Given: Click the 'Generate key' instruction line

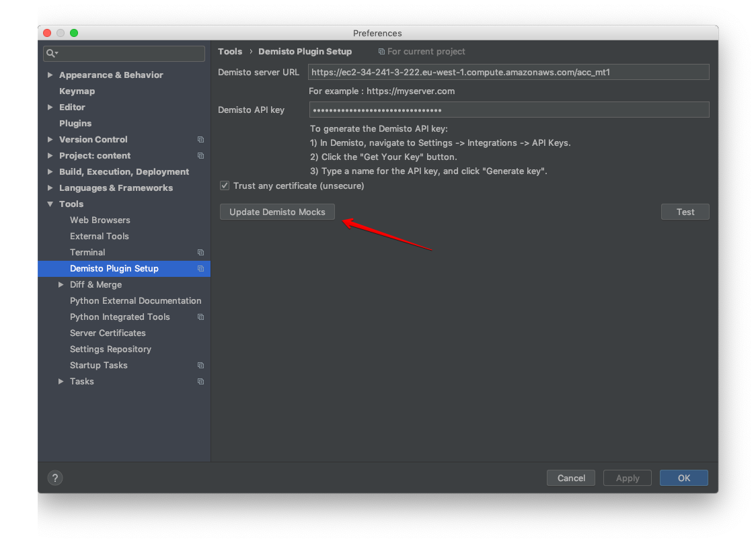Looking at the screenshot, I should 428,171.
